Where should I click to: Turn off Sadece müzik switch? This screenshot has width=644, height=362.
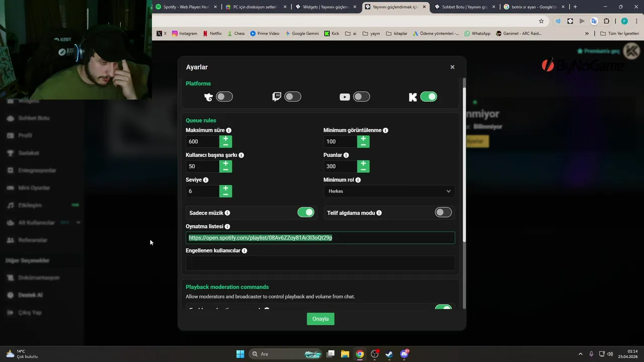coord(306,213)
